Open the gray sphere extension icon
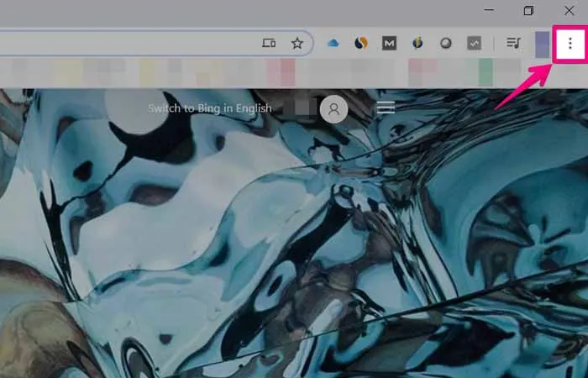 pos(446,44)
